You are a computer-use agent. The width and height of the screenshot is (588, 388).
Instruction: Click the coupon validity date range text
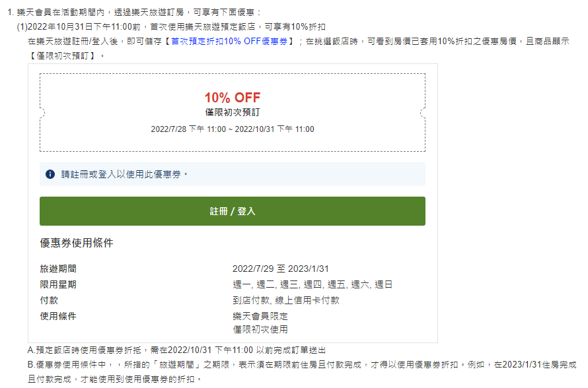coord(233,129)
